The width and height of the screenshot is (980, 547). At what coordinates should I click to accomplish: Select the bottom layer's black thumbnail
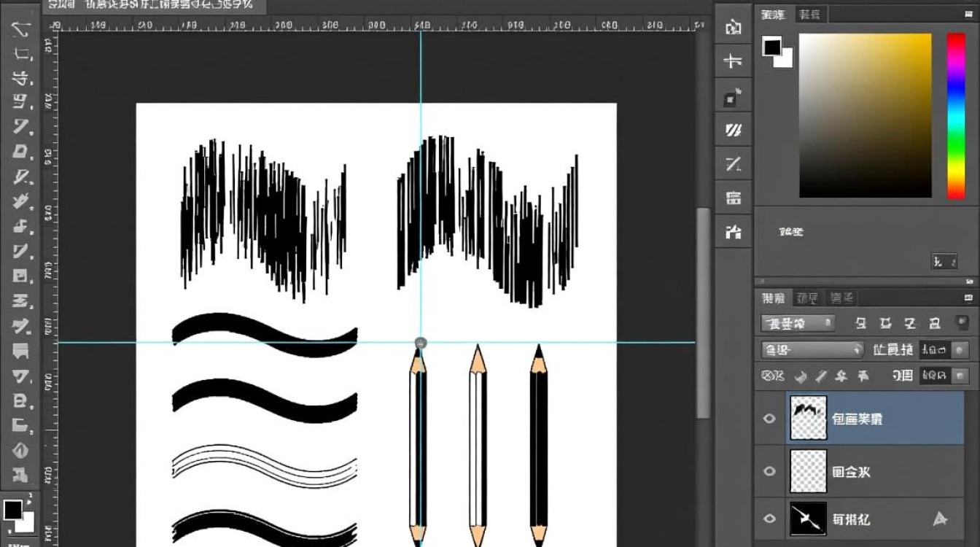(809, 519)
